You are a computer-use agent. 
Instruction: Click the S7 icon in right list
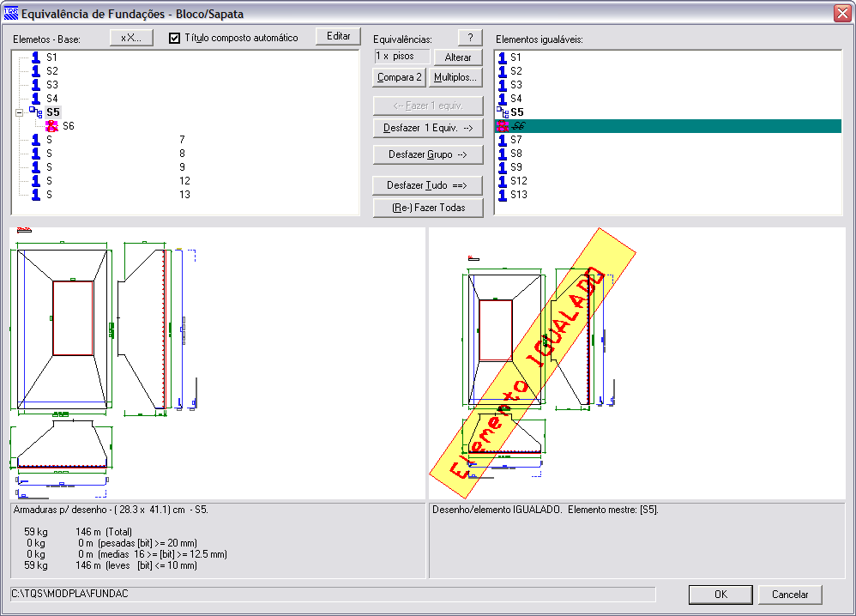503,140
